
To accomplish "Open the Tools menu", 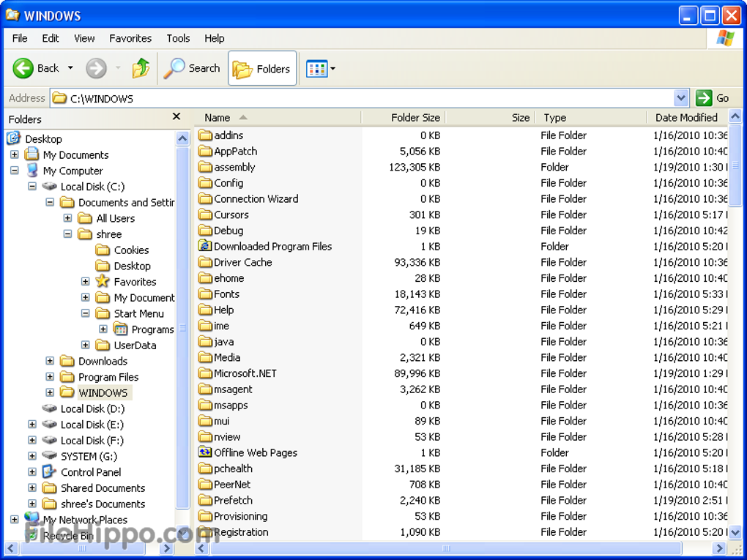I will [178, 38].
